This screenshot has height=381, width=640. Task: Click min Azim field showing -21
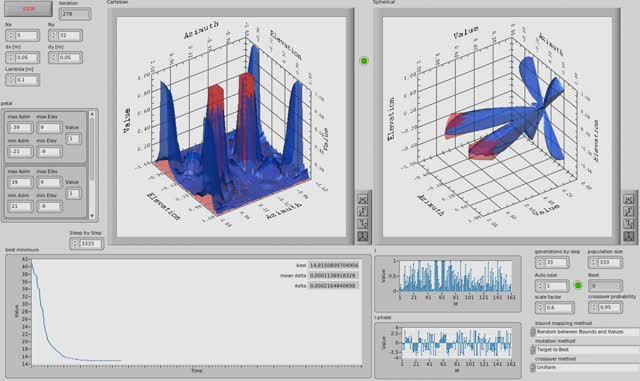pyautogui.click(x=20, y=152)
